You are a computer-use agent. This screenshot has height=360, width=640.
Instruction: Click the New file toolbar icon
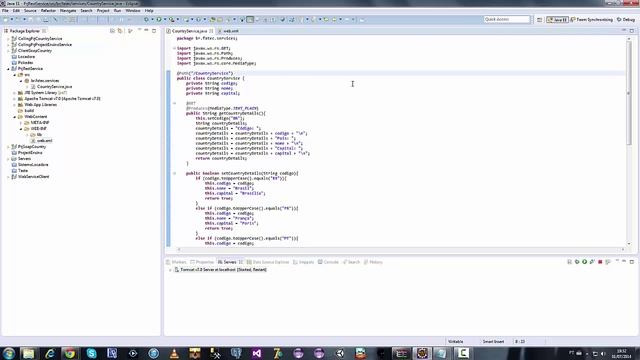pos(6,19)
